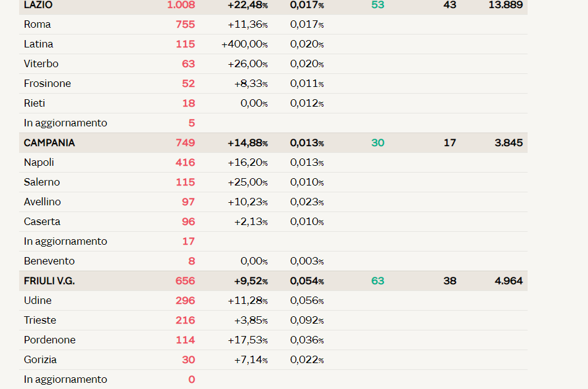Click Trieste's percentage 0,092%
This screenshot has width=588, height=389.
[307, 321]
